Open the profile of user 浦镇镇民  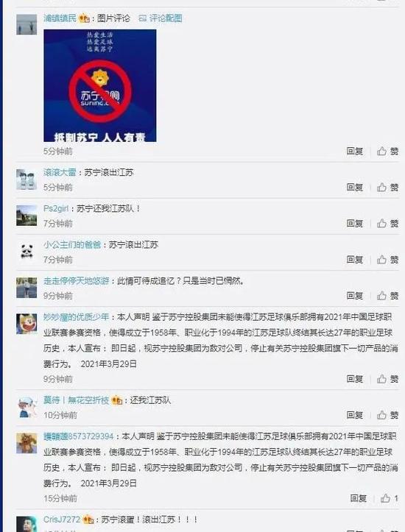click(x=60, y=18)
